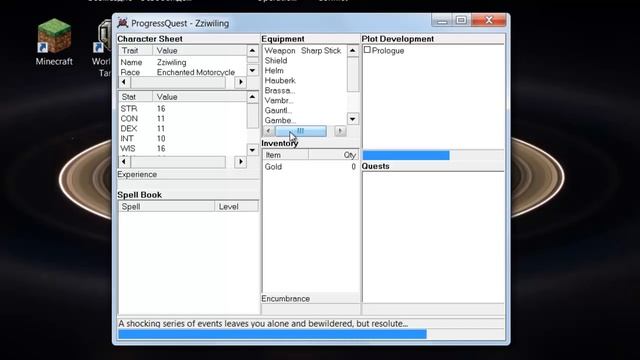Select the Helm equipment row

click(305, 71)
